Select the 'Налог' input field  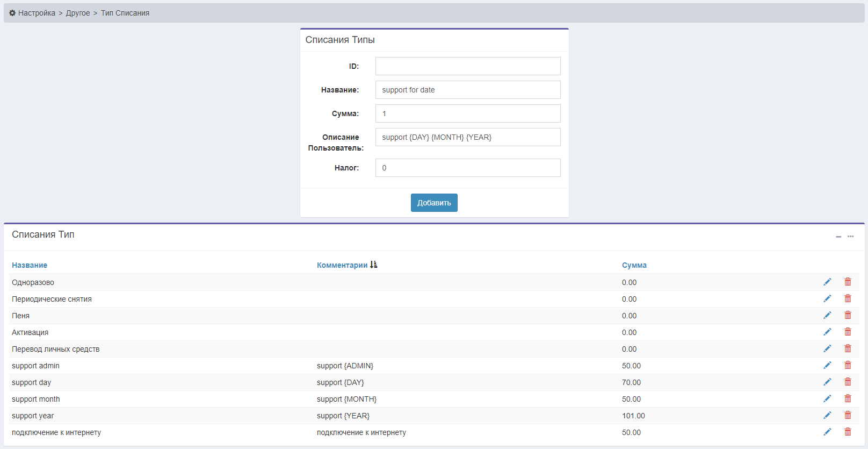(467, 168)
